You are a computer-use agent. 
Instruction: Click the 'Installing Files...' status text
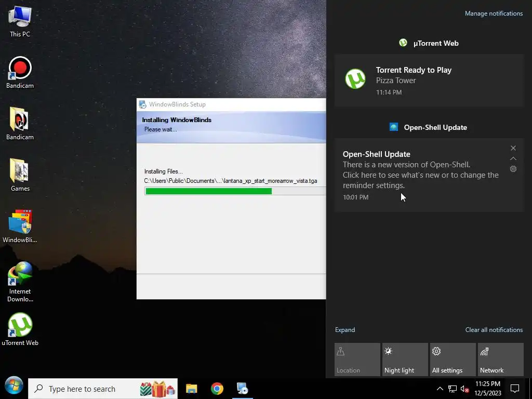164,171
